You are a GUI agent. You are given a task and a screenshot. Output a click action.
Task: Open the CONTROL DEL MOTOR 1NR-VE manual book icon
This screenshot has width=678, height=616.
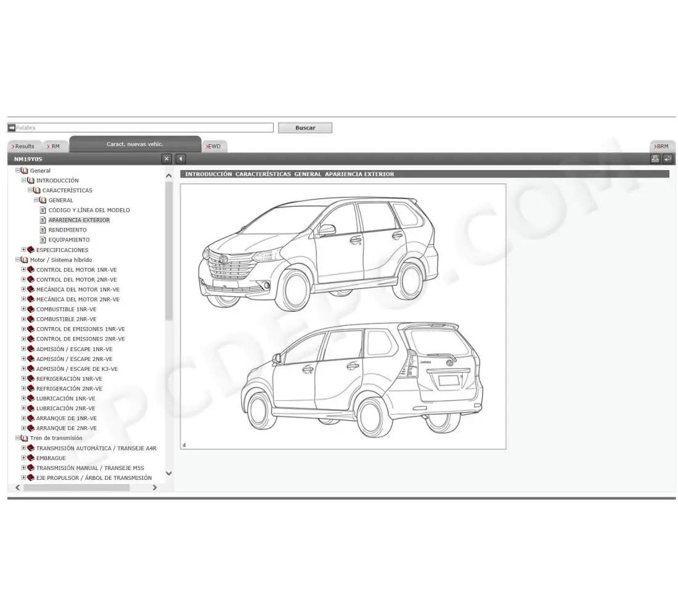click(31, 269)
